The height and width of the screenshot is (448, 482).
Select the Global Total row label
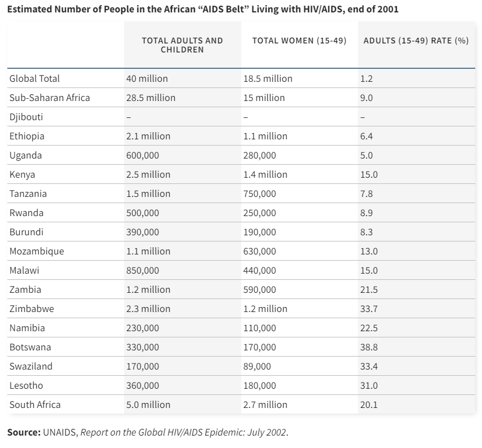click(x=34, y=78)
